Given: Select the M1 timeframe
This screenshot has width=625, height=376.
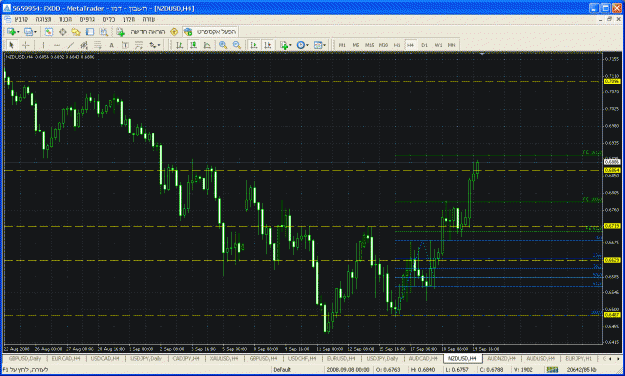Looking at the screenshot, I should click(x=342, y=45).
